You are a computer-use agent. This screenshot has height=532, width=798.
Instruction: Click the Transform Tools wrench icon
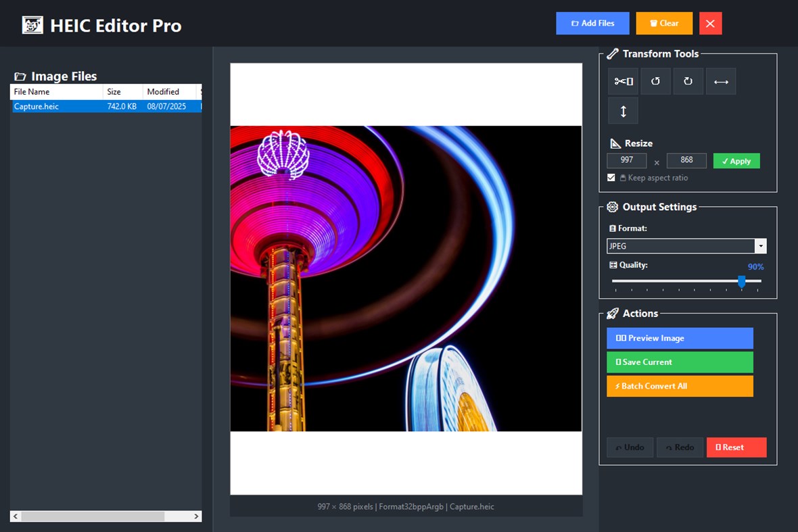(x=613, y=53)
